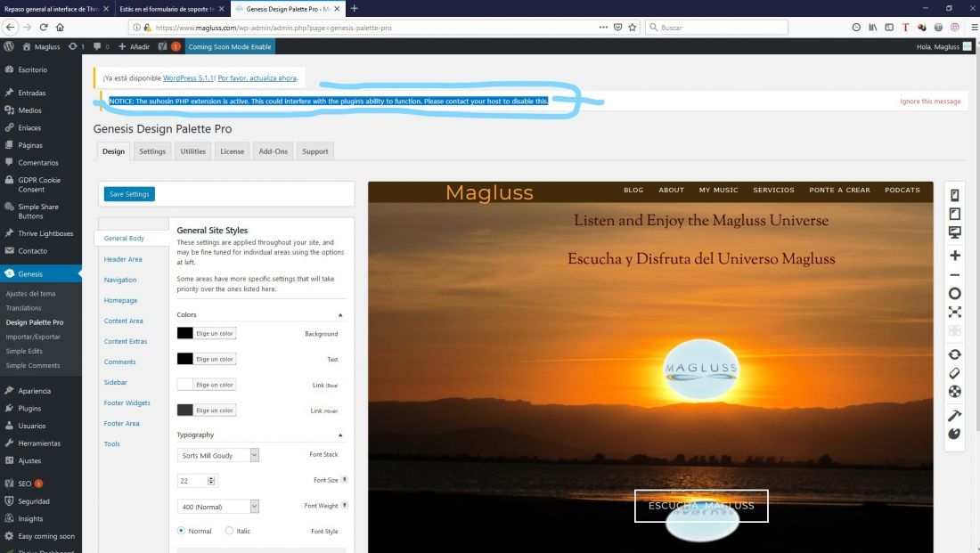Switch to the License tab
Screen dimensions: 980x553
coord(232,151)
